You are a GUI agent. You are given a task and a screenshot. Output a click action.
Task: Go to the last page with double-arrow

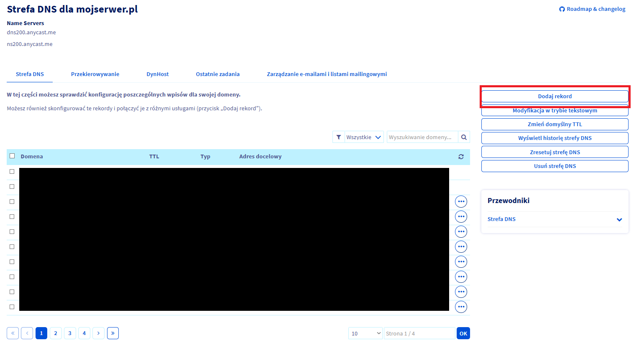tap(113, 333)
